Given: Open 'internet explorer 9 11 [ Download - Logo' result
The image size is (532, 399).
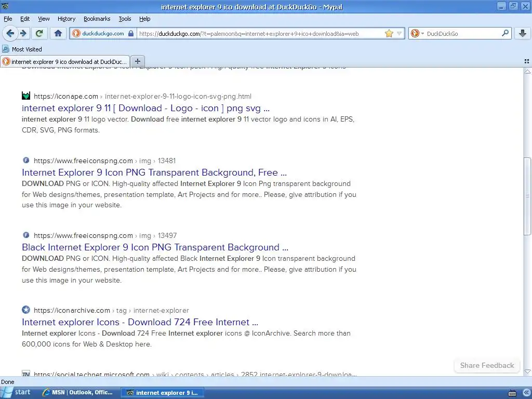Looking at the screenshot, I should (x=145, y=108).
